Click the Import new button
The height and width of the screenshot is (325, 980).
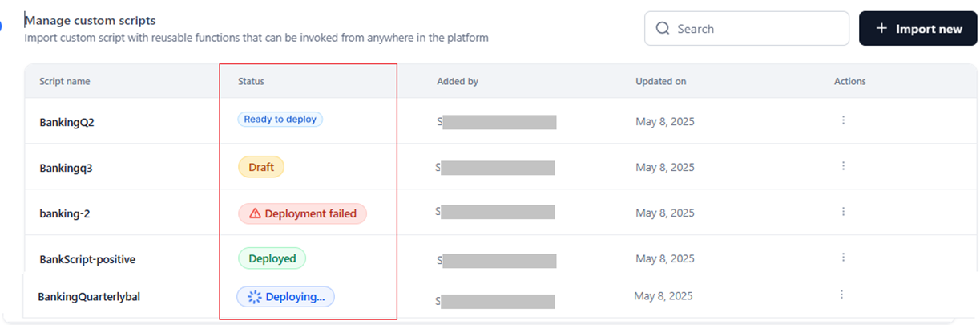coord(917,29)
